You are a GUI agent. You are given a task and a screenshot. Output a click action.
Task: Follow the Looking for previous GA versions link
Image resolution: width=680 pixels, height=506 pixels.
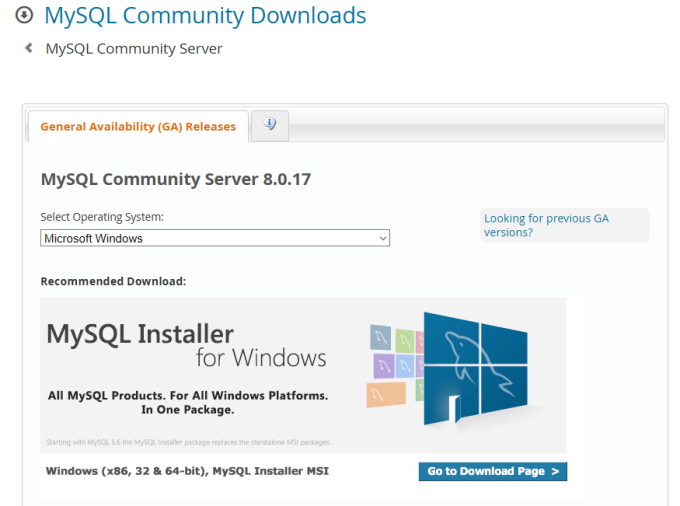click(546, 225)
